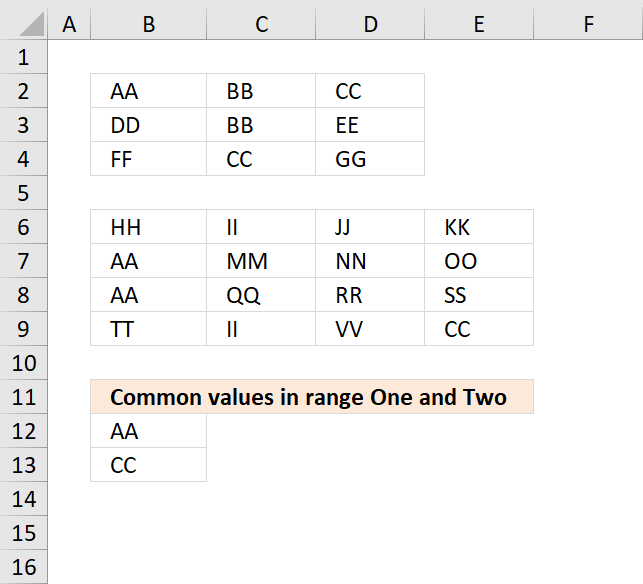Select row 3 header

23,125
